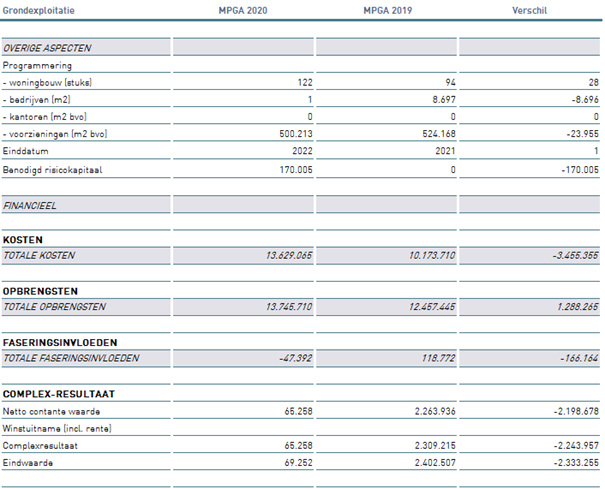Click the TOTALE OPBRENGSTEN row label
This screenshot has height=489, width=605.
[55, 306]
